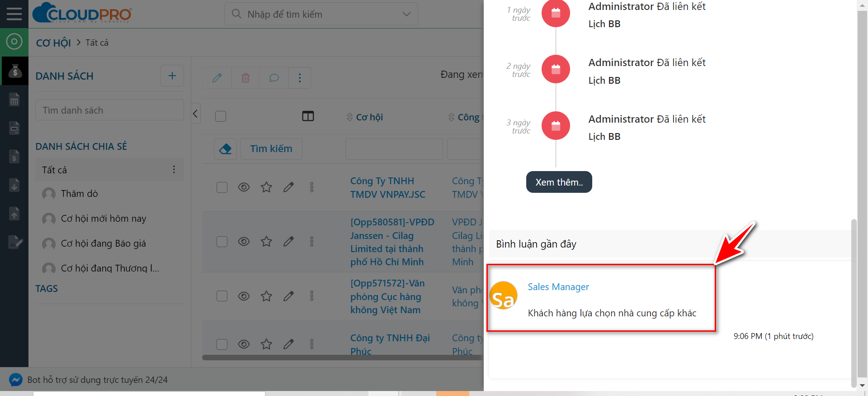This screenshot has width=868, height=396.
Task: Select the Thăm dò list
Action: [79, 194]
